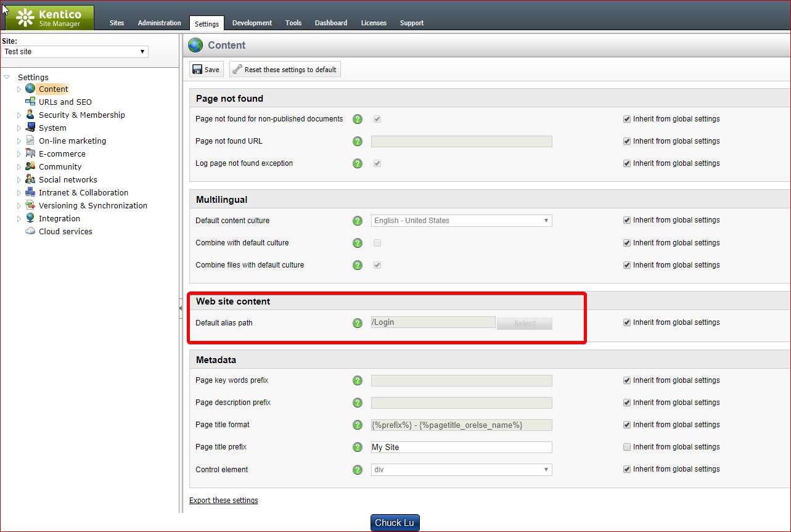Click the Chuck Lu button
Screen dimensions: 791x532
(x=395, y=523)
